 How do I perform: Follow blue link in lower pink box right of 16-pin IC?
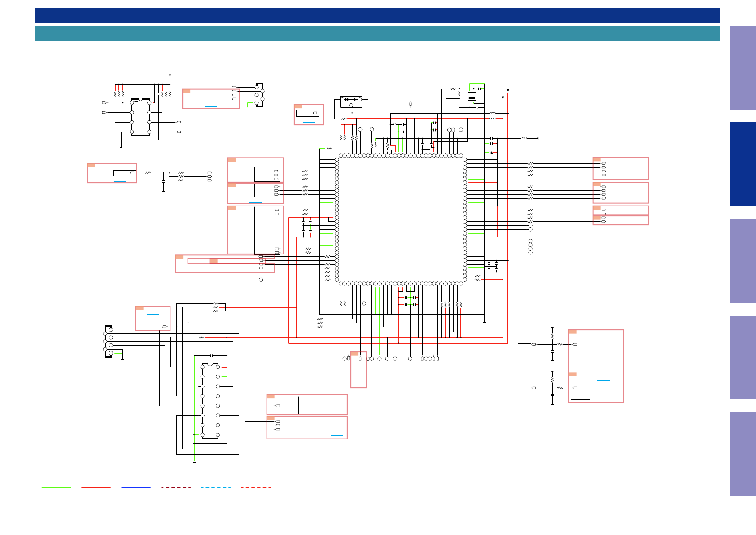[x=337, y=435]
